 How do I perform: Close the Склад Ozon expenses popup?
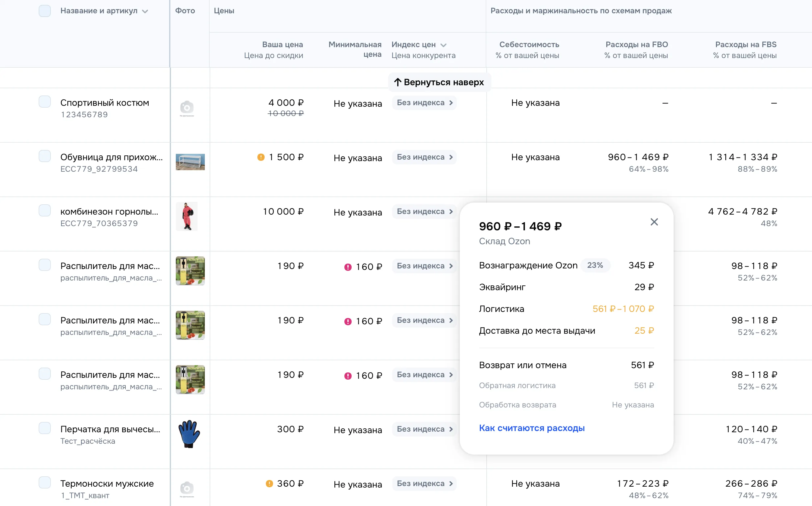(654, 222)
